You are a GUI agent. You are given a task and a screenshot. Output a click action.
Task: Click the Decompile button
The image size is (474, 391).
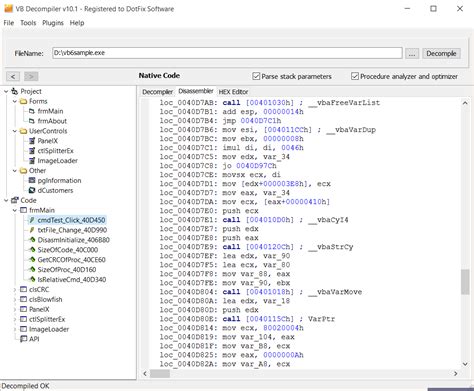point(441,53)
